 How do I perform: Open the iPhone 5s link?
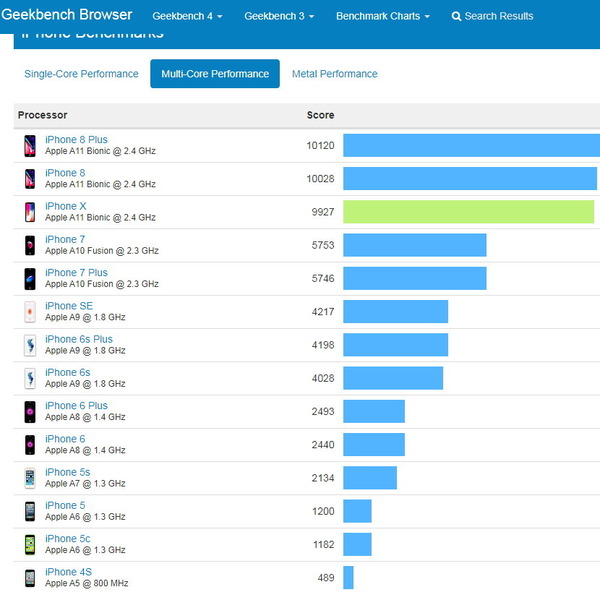(67, 472)
